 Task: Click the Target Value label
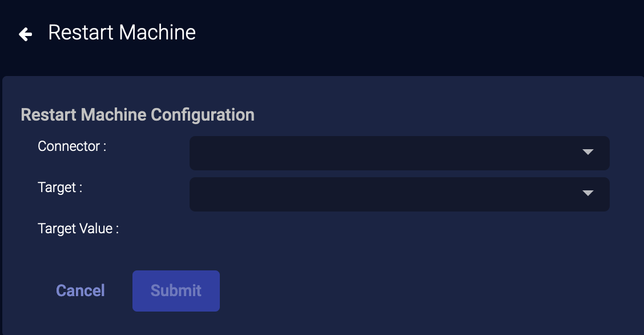[78, 229]
